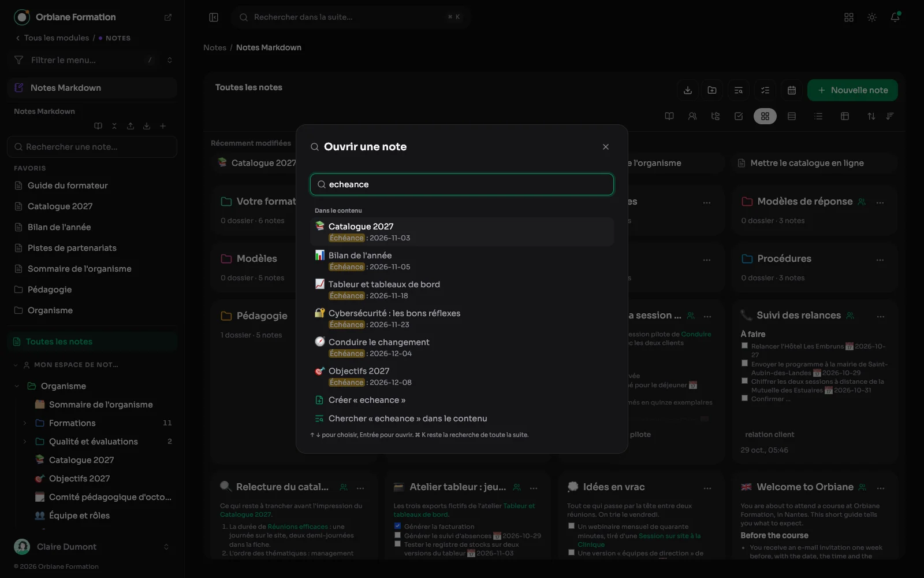Open the Objectifs 2027 search result
This screenshot has width=924, height=578.
(x=461, y=376)
